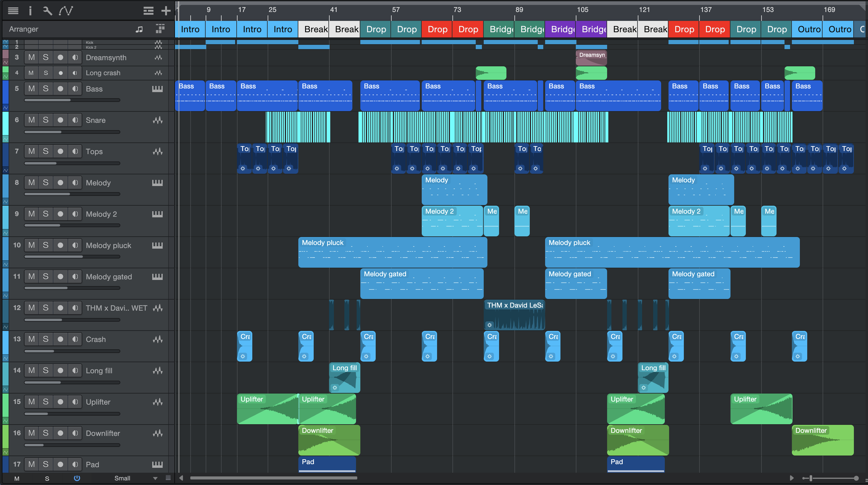Screen dimensions: 868x485
Task: Open the wrench options icon
Action: 47,11
